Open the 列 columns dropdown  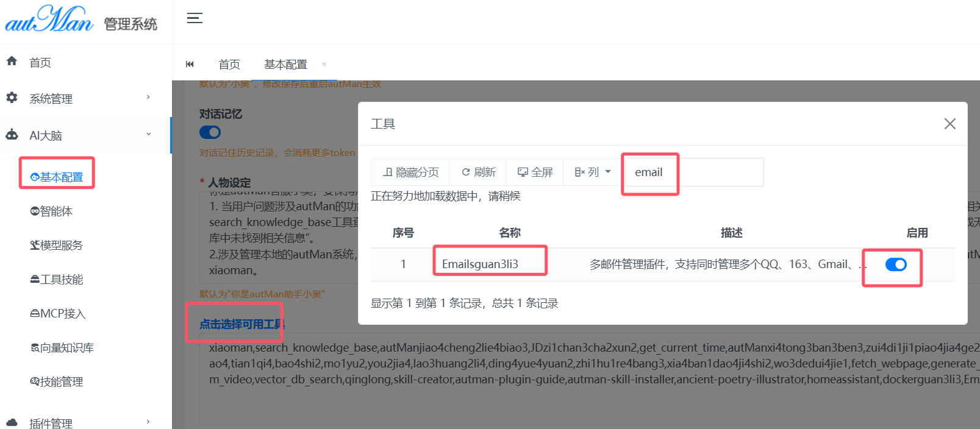[x=592, y=172]
